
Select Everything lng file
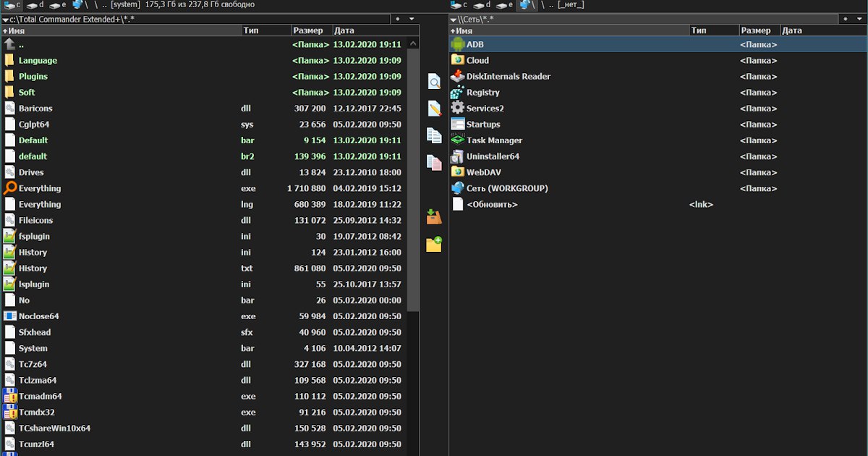(204, 204)
